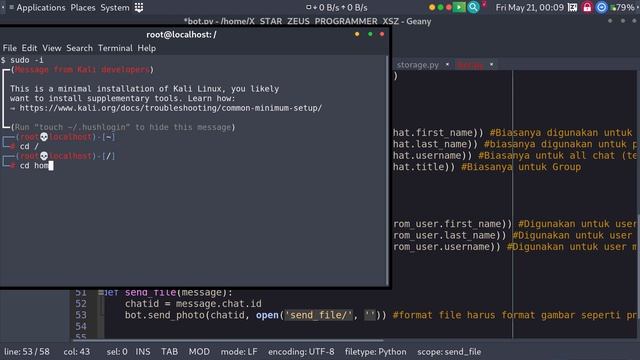640x360 pixels.
Task: Click the grid launcher icon beside System
Action: (139, 7)
